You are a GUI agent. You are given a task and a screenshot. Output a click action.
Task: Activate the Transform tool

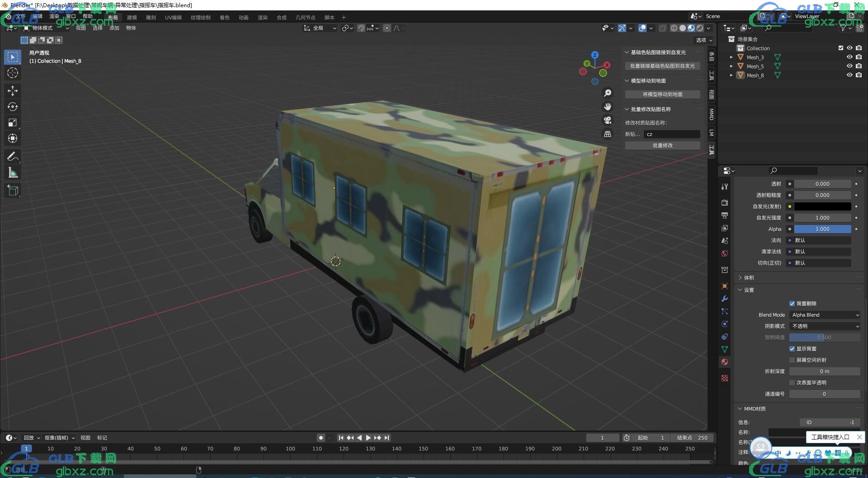pyautogui.click(x=13, y=138)
